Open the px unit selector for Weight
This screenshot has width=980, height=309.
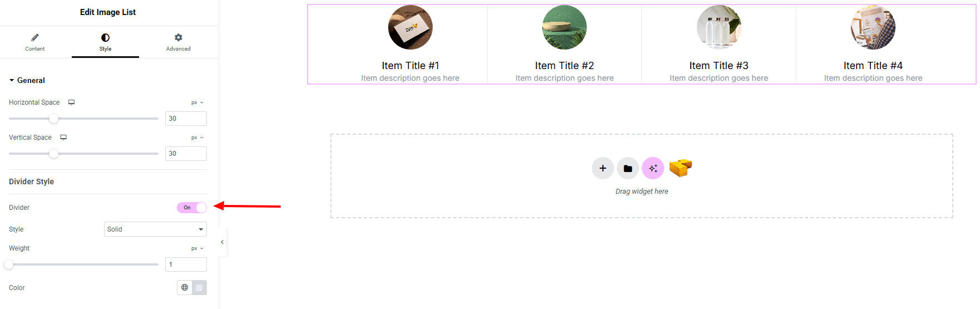coord(197,248)
